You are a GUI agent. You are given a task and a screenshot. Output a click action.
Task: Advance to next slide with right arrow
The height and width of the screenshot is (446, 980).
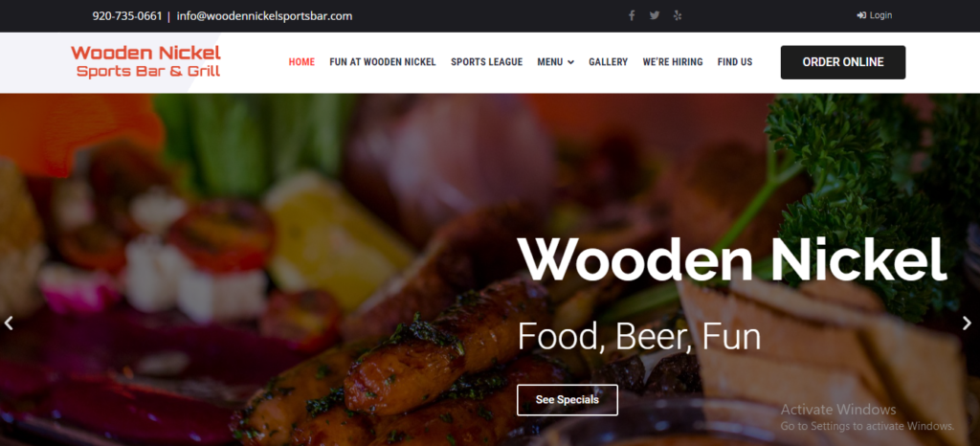coord(967,323)
